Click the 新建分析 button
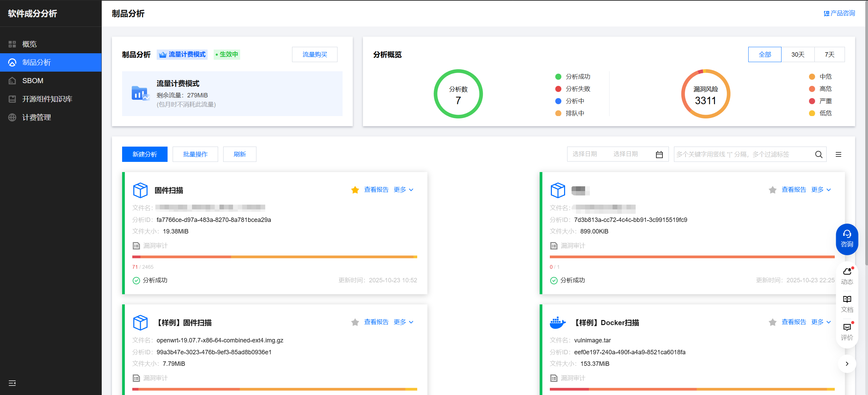This screenshot has width=868, height=395. tap(144, 154)
